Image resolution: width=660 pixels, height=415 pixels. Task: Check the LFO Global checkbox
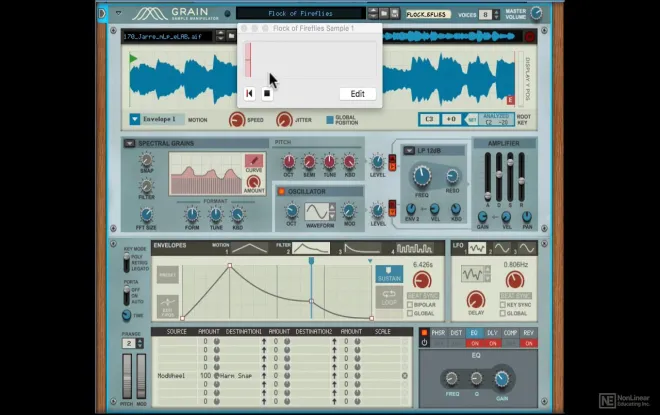(x=503, y=314)
